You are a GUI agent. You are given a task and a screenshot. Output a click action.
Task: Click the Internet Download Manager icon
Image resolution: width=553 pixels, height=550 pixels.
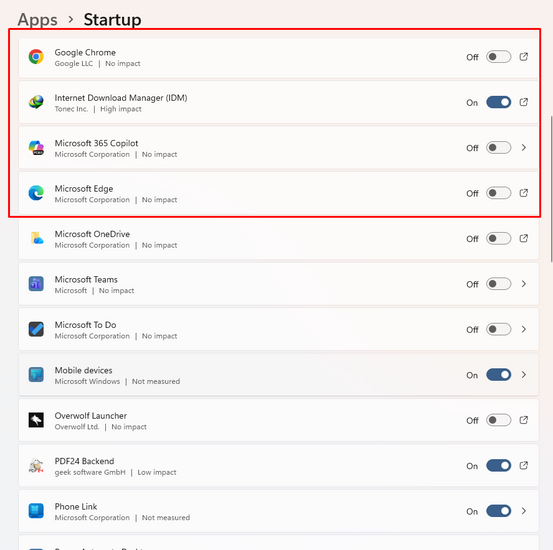point(36,102)
